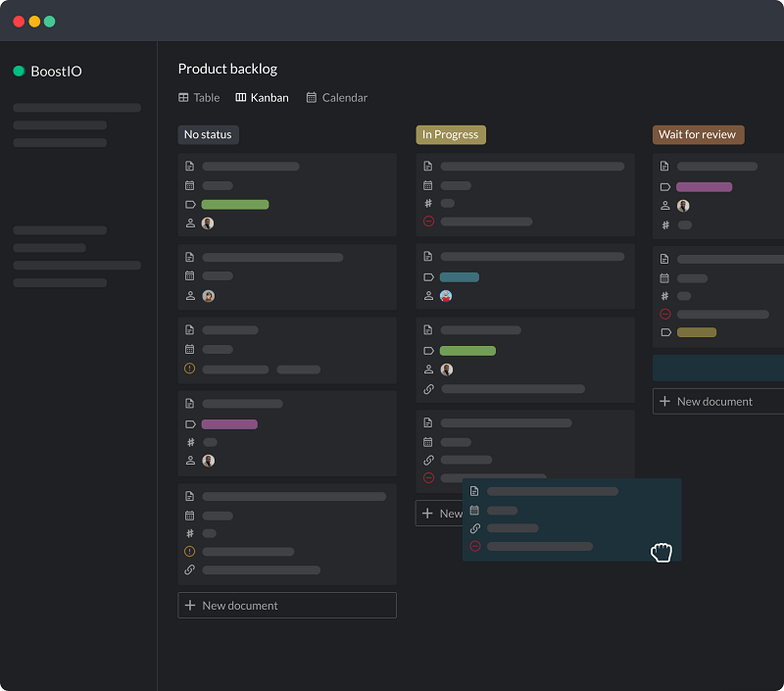Click New document in No status column
784x691 pixels.
click(287, 606)
